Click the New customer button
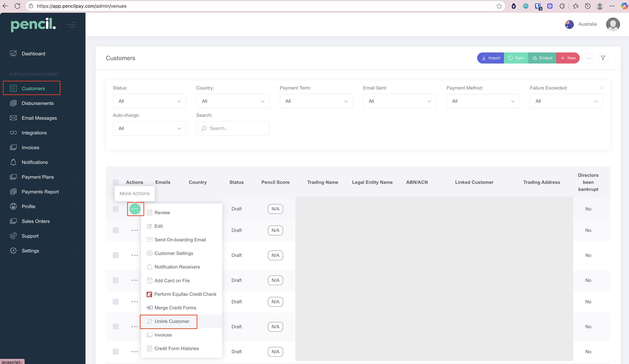This screenshot has width=629, height=364. click(x=568, y=58)
